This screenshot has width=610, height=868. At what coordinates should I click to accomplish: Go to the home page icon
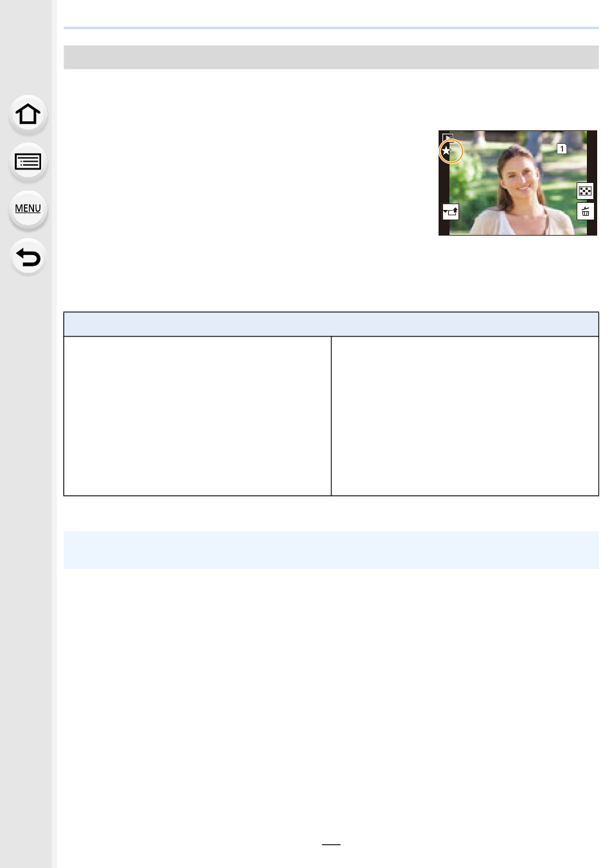pos(28,114)
